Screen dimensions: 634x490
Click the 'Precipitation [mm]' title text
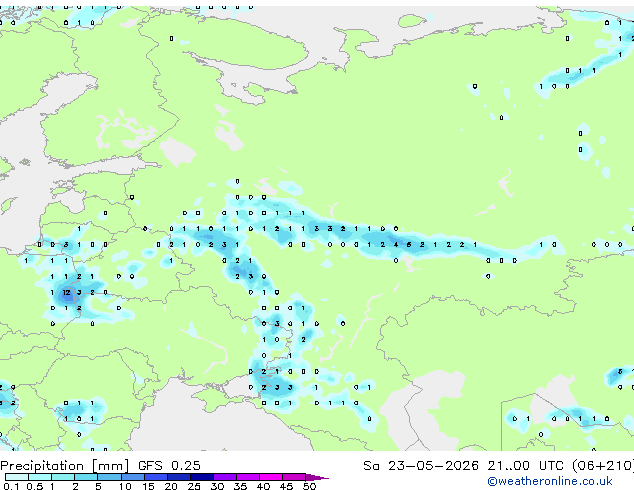(x=65, y=466)
